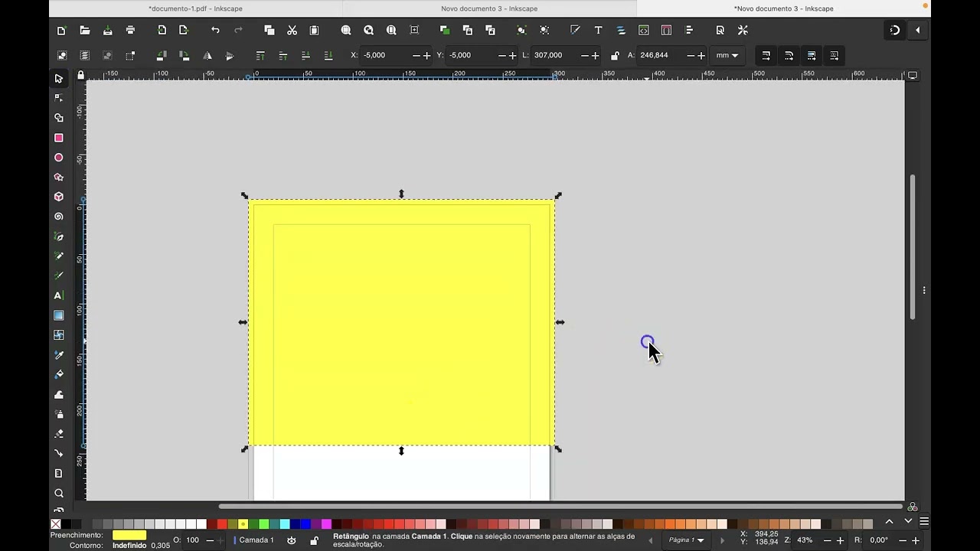
Task: Select the Calligraphy tool
Action: point(59,275)
